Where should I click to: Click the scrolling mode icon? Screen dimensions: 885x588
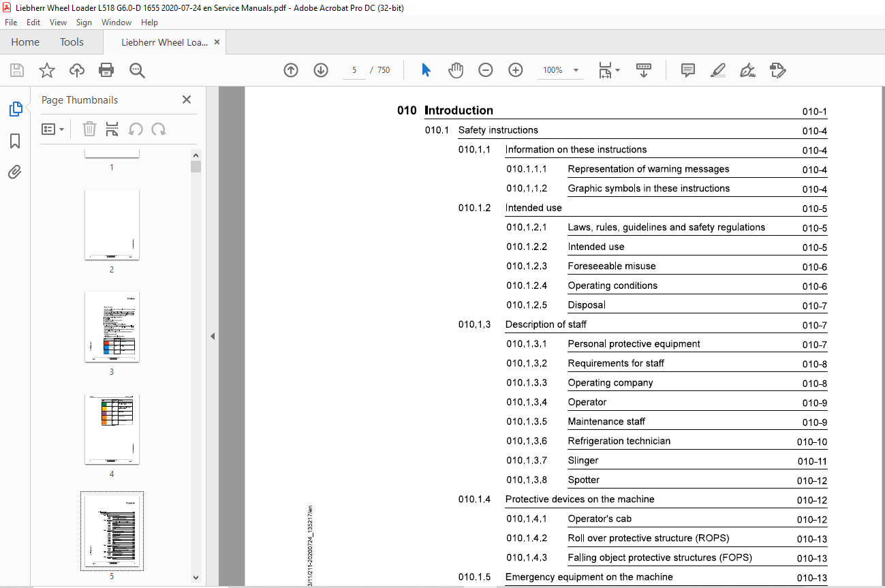point(644,70)
